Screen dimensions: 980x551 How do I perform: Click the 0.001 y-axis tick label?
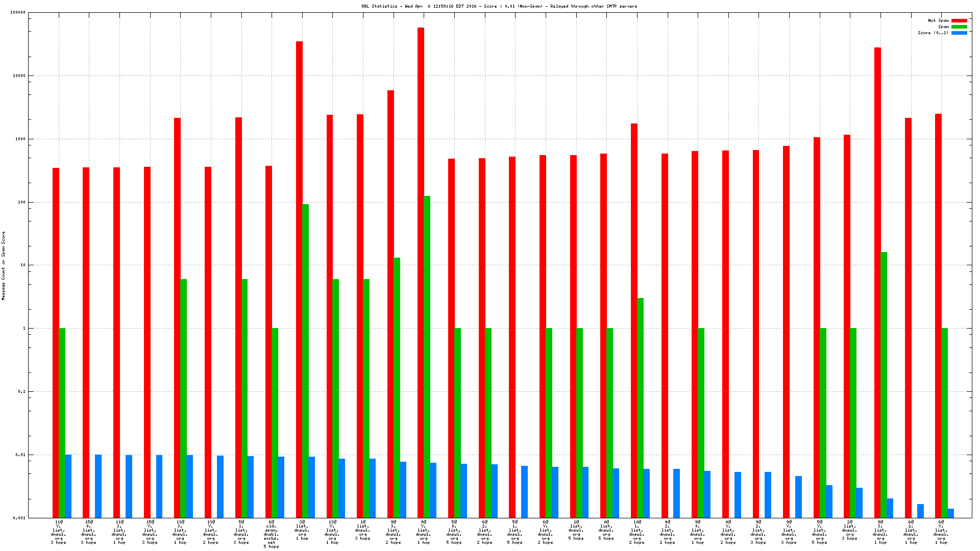[x=19, y=518]
